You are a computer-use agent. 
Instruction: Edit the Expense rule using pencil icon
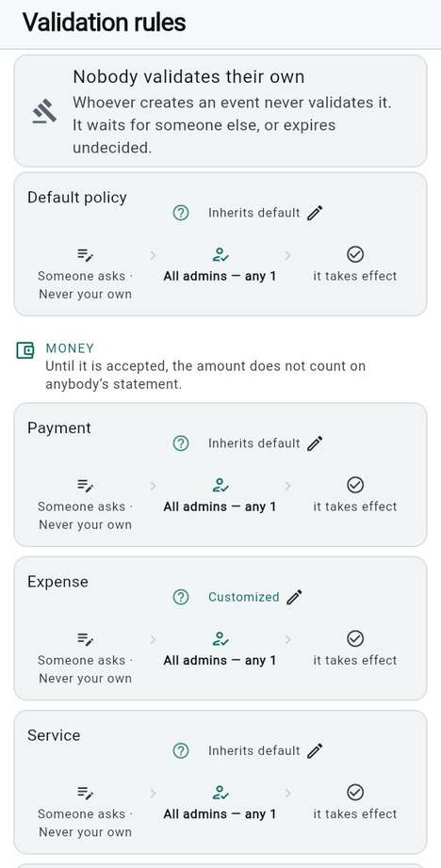tap(294, 597)
